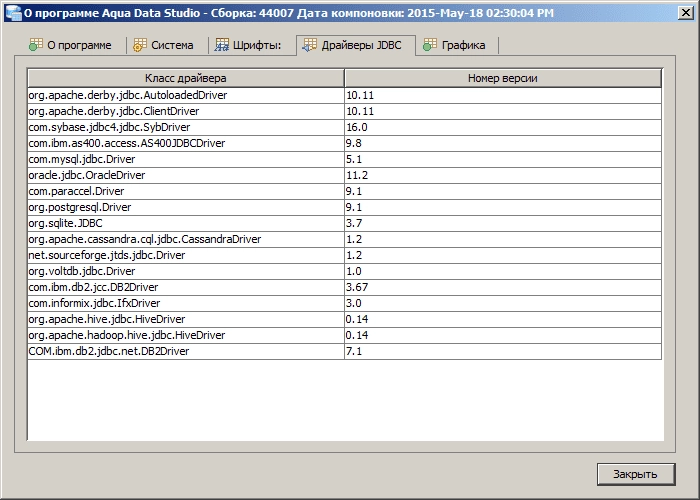
Task: Select row net.sourceforge.jtds.jdbc.Driver
Action: [x=344, y=256]
